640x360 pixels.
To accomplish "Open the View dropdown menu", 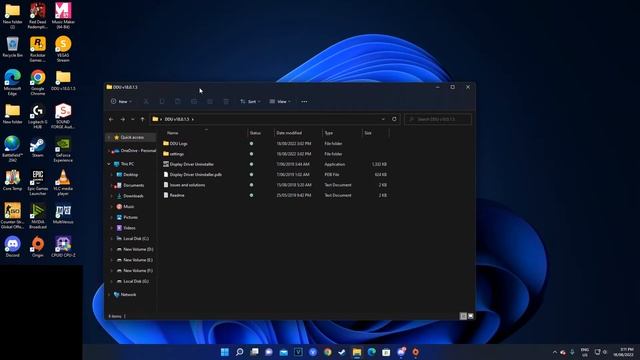I will tap(280, 102).
